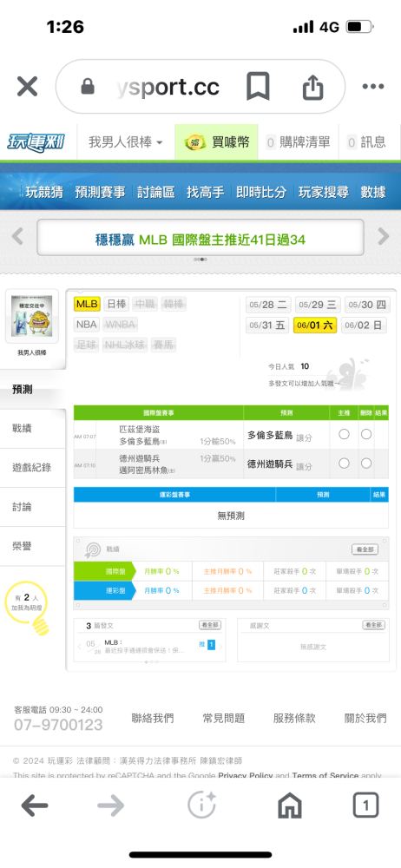Show next banner with right arrow
Image resolution: width=401 pixels, height=868 pixels.
[x=384, y=236]
